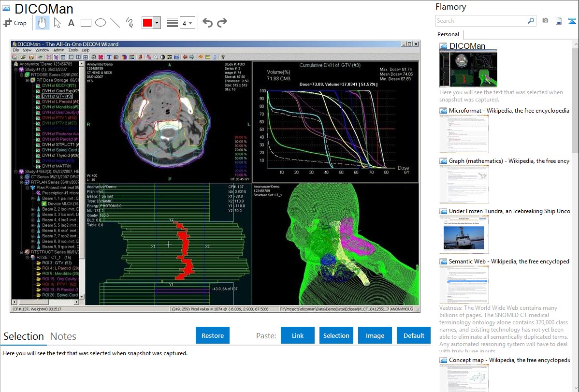Click the icon beside Under Frozen Tundra entry
The height and width of the screenshot is (392, 579).
(x=443, y=211)
